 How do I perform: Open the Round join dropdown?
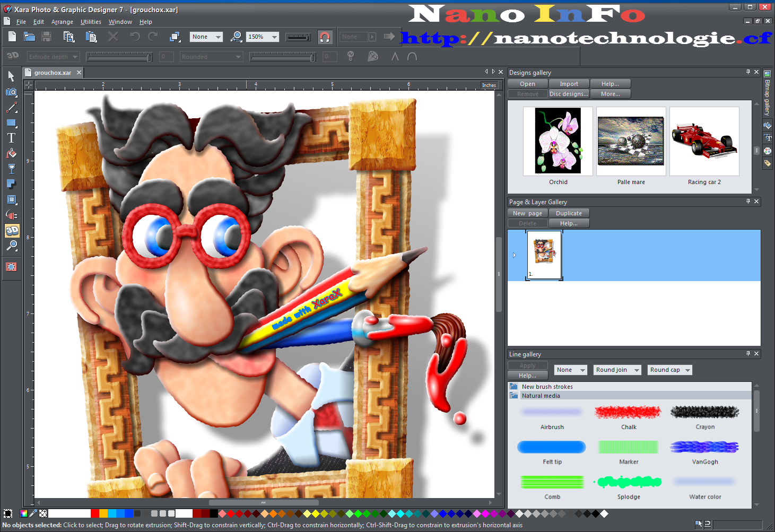click(x=617, y=370)
